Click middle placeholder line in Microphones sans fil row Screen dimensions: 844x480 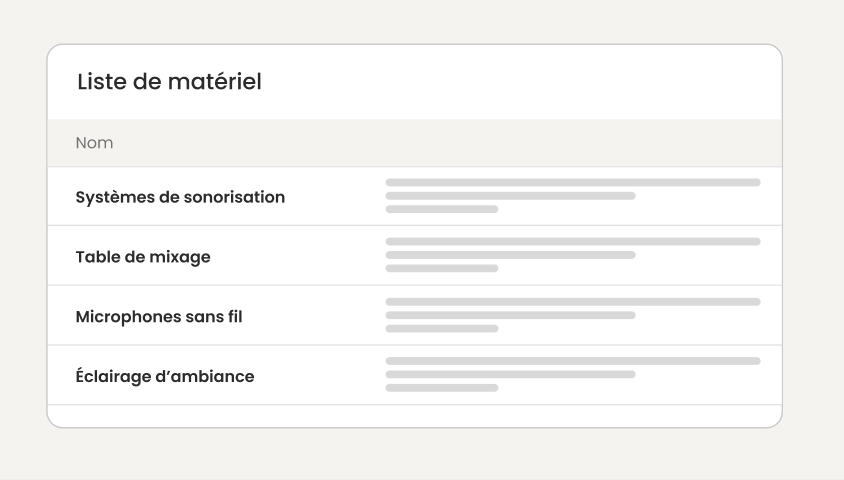(x=510, y=315)
